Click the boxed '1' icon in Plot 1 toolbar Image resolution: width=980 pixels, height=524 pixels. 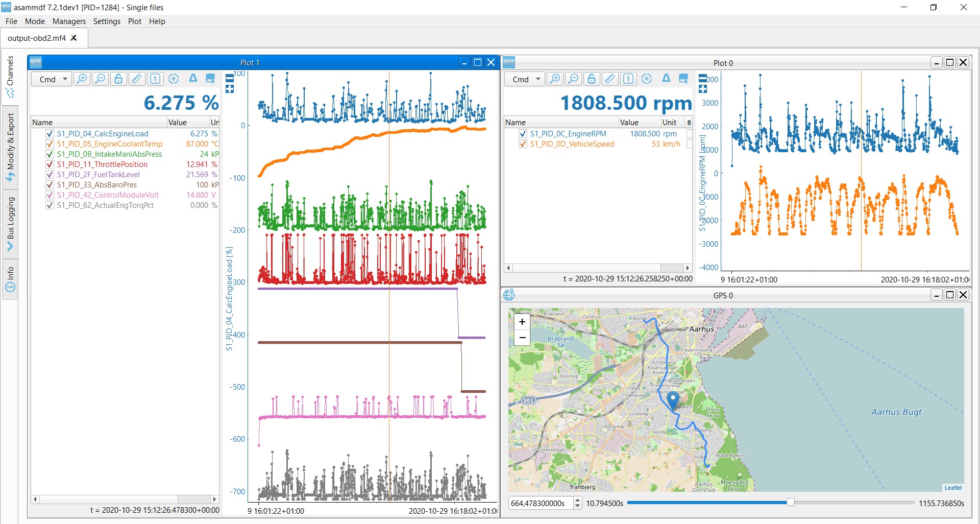[x=155, y=79]
